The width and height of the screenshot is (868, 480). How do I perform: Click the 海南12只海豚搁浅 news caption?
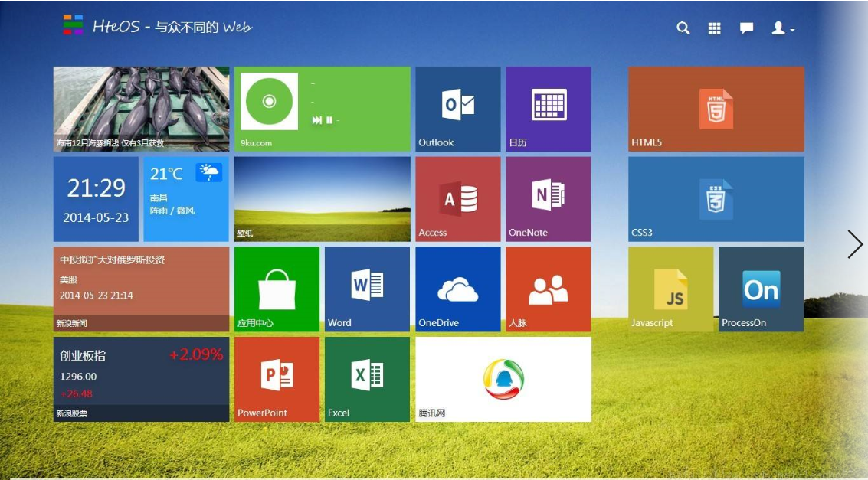coord(110,142)
